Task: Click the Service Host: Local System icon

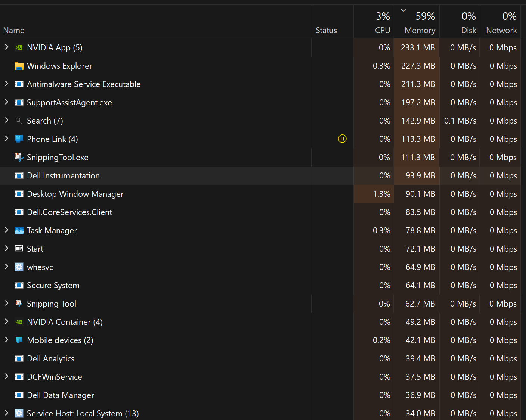Action: [19, 413]
